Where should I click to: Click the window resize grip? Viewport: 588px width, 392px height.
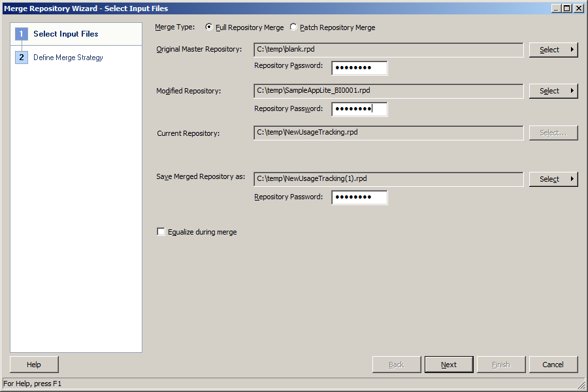581,384
